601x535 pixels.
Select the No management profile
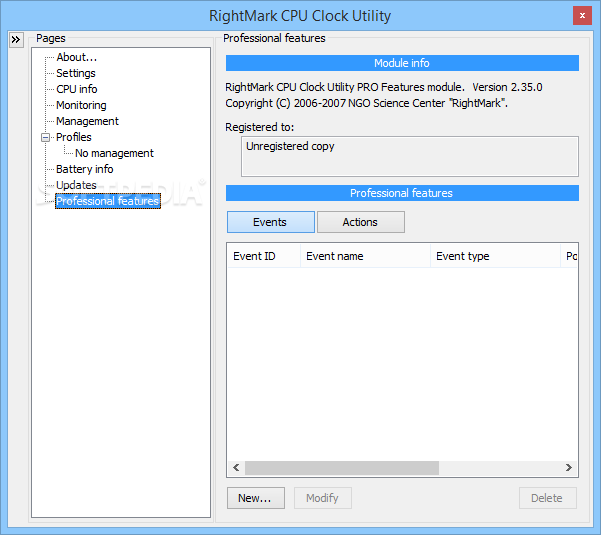click(x=114, y=153)
